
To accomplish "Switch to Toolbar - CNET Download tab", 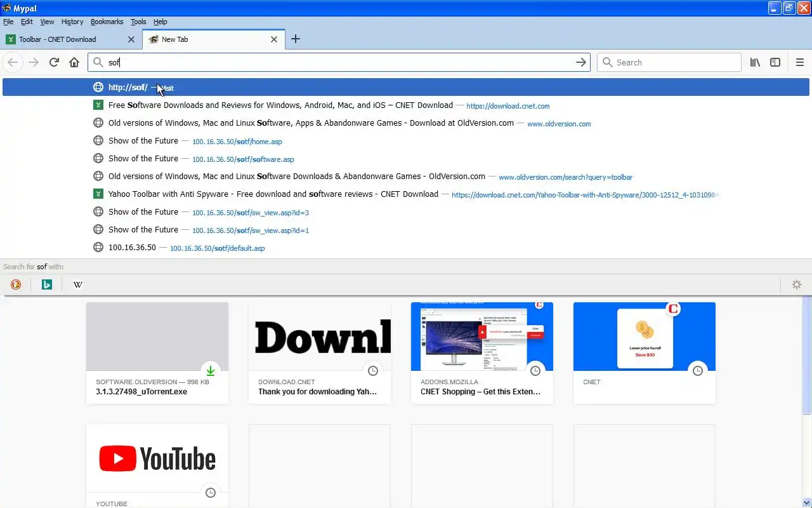I will tap(71, 39).
